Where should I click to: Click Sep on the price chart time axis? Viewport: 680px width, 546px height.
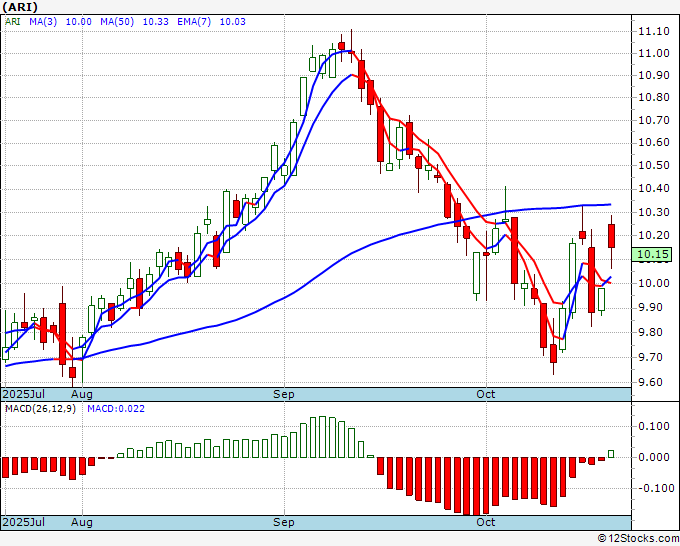coord(284,394)
